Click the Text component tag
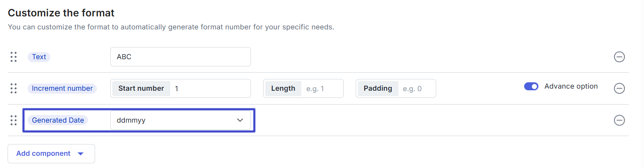The height and width of the screenshot is (168, 644). 39,57
